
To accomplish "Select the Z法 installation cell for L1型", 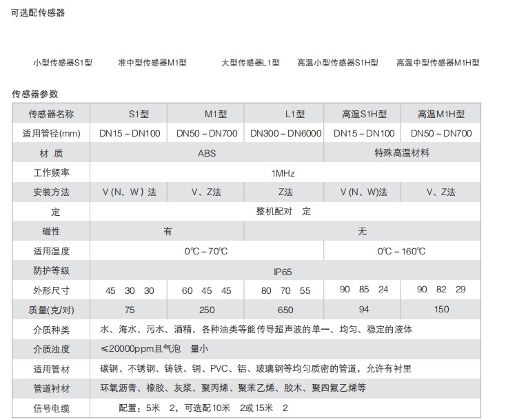I will tap(285, 192).
